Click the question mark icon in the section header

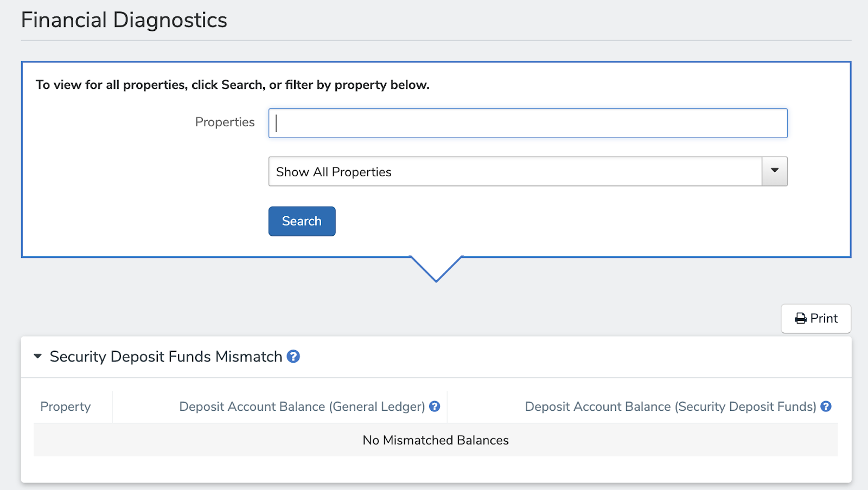(293, 357)
